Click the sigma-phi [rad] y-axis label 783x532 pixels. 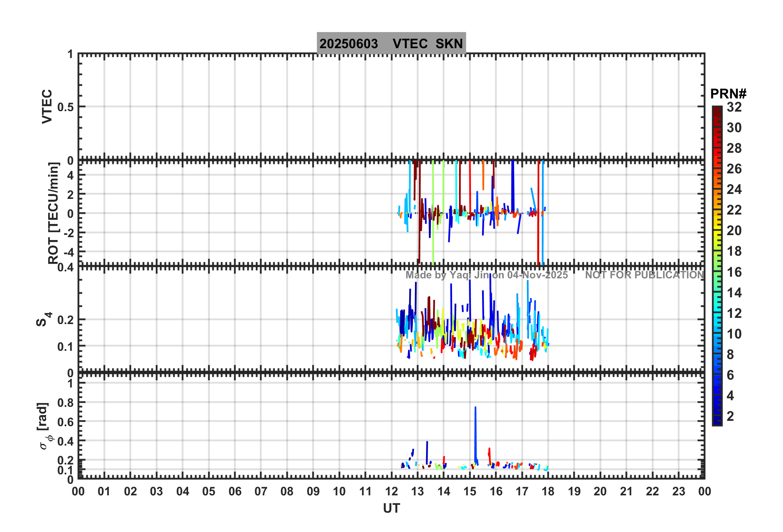(x=44, y=426)
